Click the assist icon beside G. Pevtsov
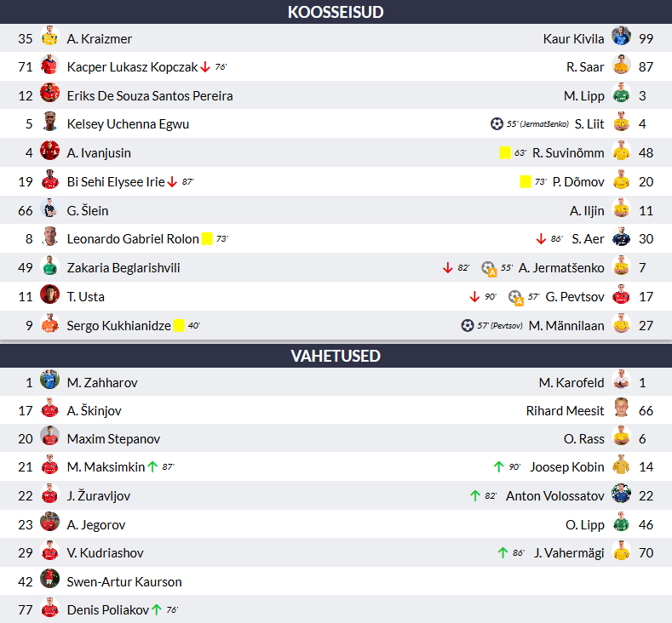Image resolution: width=672 pixels, height=623 pixels. click(515, 298)
